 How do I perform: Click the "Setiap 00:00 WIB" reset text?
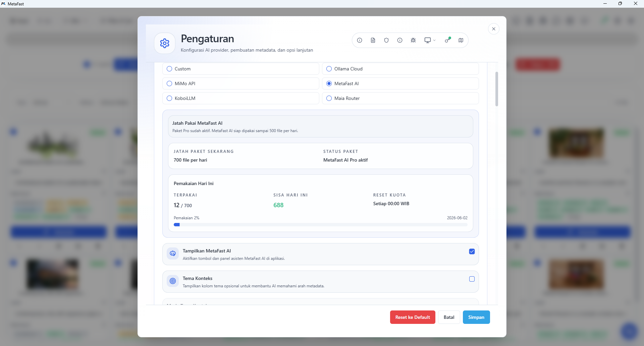tap(391, 204)
